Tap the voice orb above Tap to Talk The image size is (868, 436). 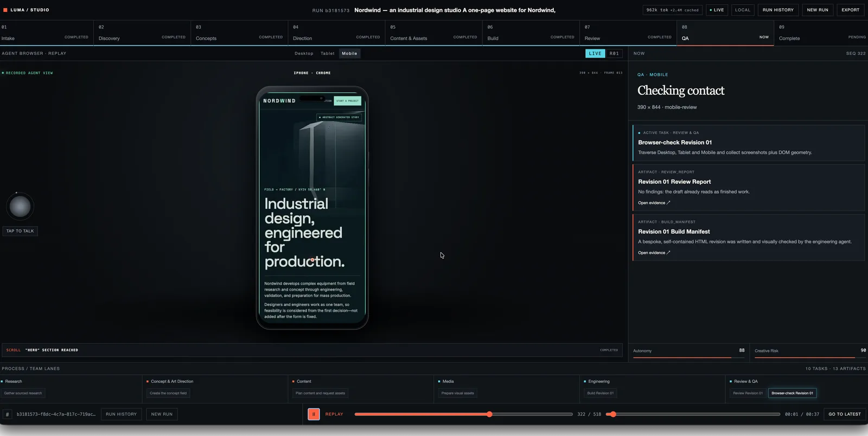pos(20,207)
